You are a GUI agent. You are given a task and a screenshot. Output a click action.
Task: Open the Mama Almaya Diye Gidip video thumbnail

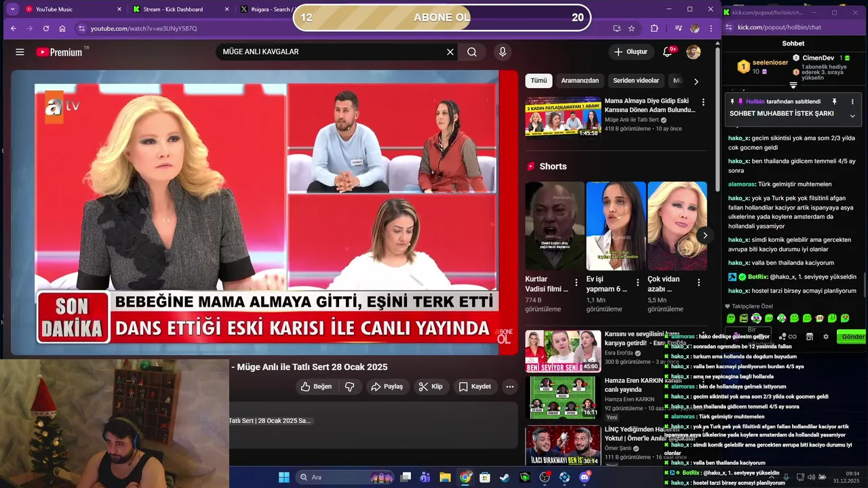point(563,117)
